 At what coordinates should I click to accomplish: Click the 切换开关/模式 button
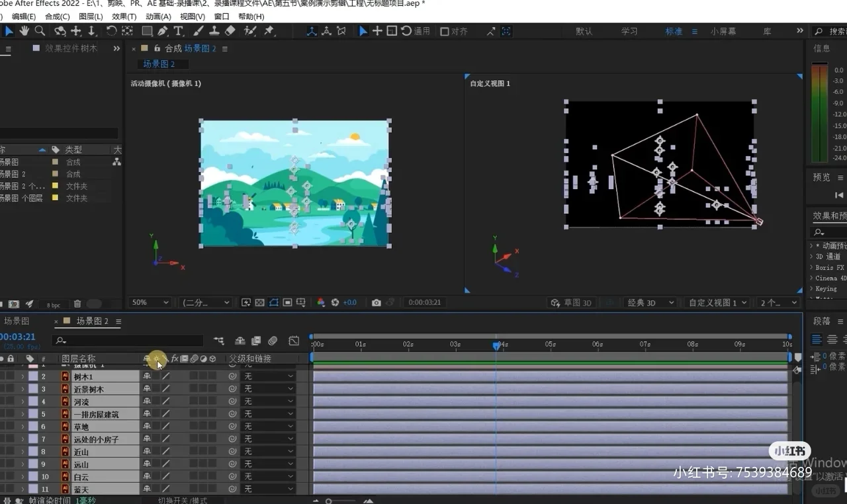pos(183,500)
